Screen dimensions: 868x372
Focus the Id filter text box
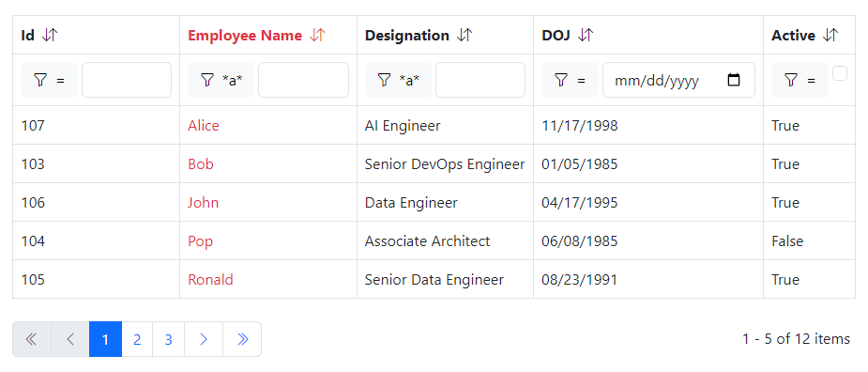point(127,80)
